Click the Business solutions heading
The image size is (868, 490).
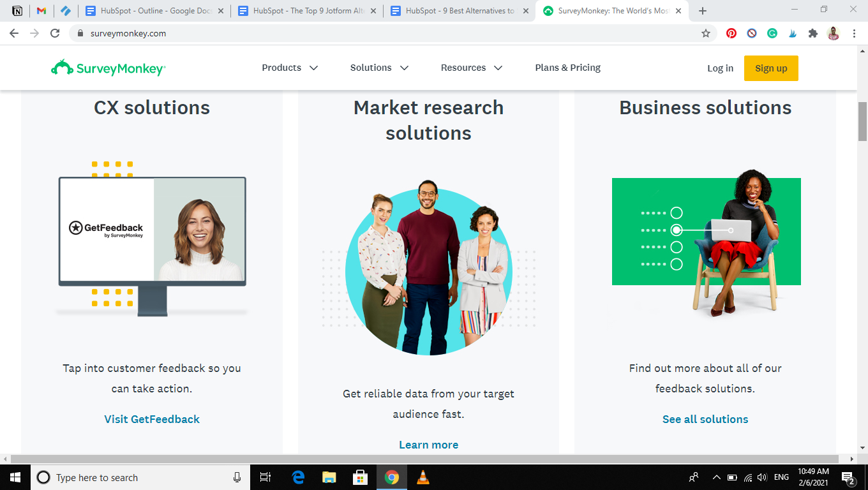705,108
